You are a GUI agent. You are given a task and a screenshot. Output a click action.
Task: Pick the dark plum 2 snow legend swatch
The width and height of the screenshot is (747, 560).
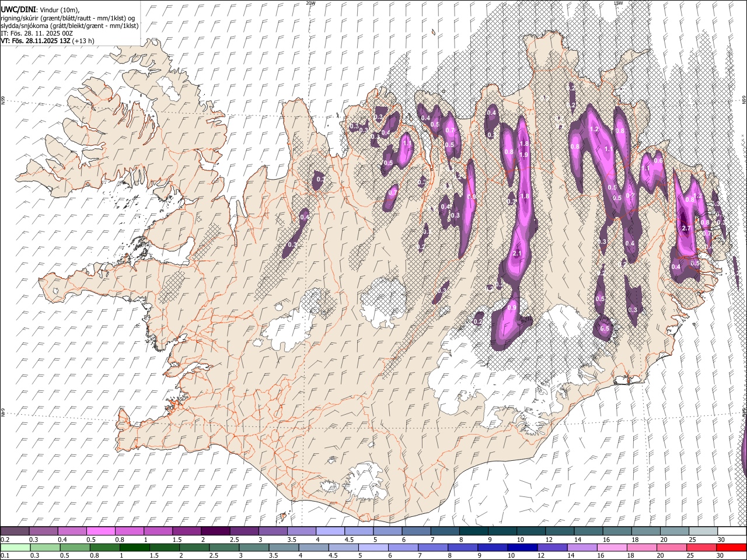tap(215, 531)
